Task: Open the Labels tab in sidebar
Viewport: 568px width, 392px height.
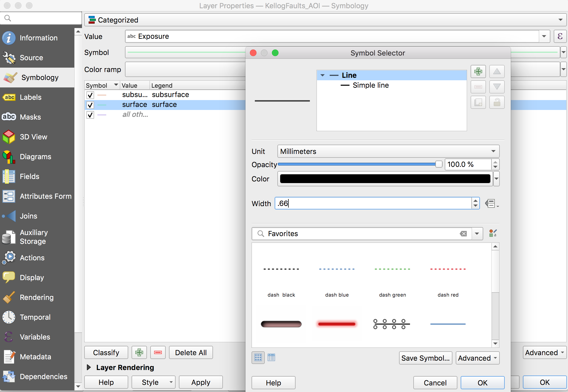Action: [x=30, y=97]
